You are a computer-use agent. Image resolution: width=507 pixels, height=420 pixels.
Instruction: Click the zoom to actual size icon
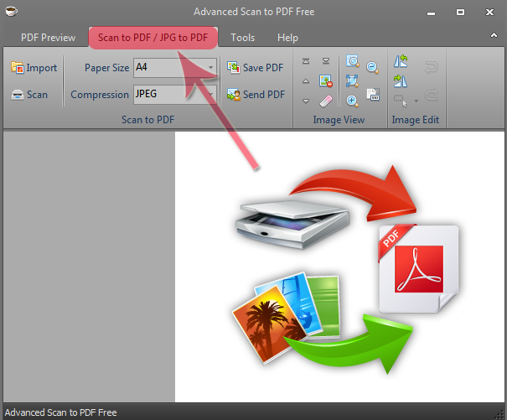(352, 61)
